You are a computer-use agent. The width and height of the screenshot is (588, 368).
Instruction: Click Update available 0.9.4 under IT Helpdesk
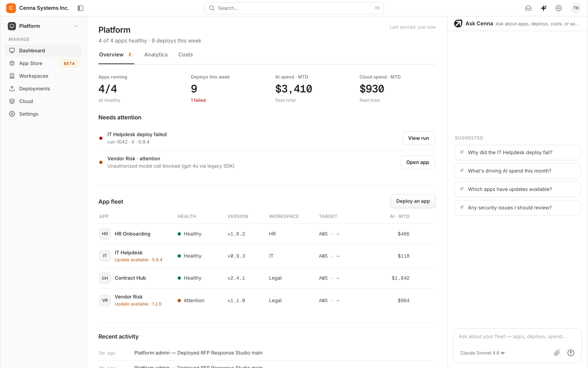click(x=138, y=260)
